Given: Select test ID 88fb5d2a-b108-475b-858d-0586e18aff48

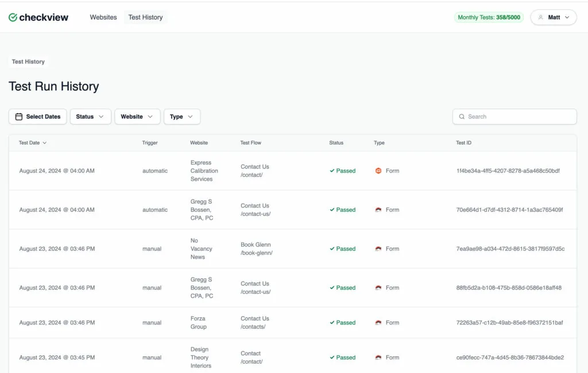Looking at the screenshot, I should pos(509,287).
